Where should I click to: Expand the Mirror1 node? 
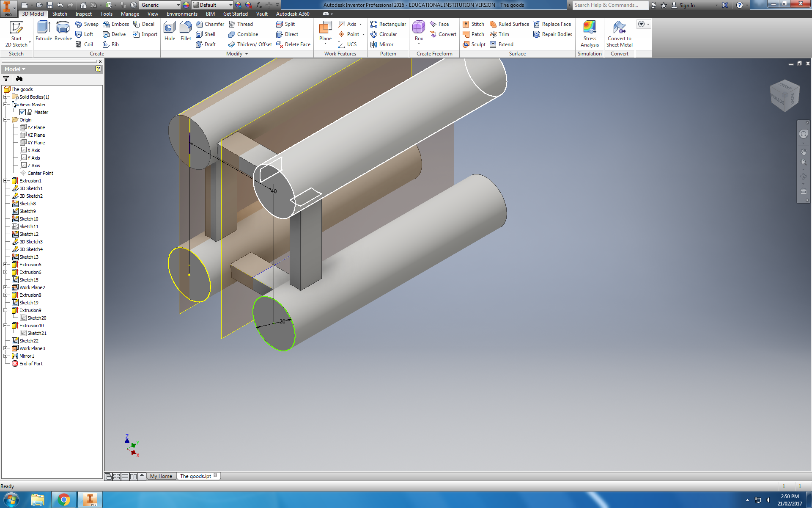(5, 356)
